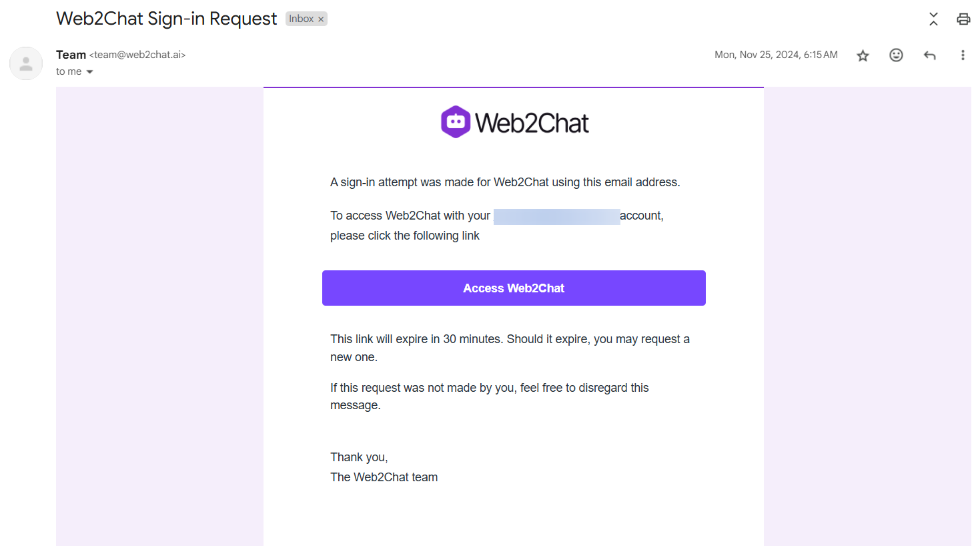
Task: Print the email with the printer icon
Action: pyautogui.click(x=963, y=19)
